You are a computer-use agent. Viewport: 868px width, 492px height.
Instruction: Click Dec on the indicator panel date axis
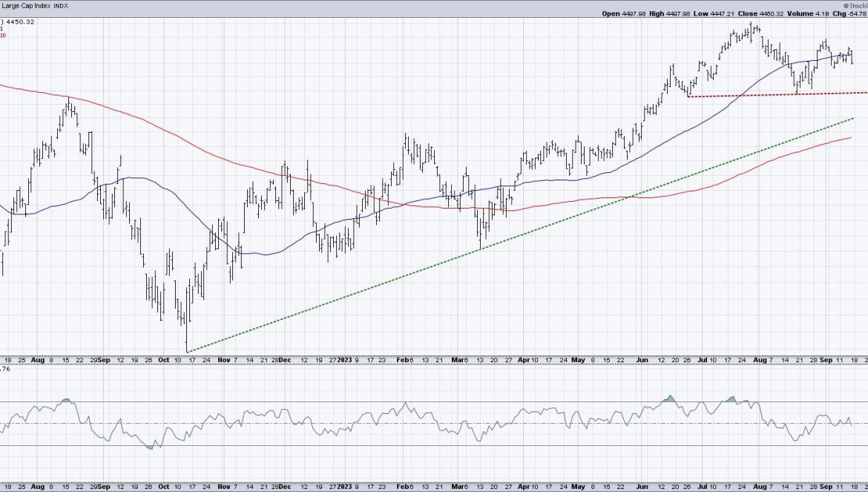click(x=285, y=486)
